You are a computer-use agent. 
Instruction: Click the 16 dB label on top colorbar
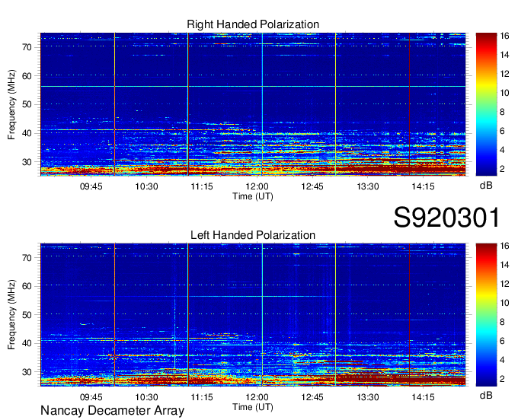(504, 36)
